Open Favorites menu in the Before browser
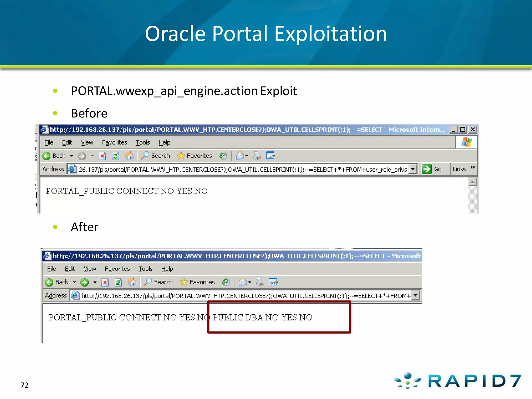Image resolution: width=532 pixels, height=399 pixels. (x=115, y=142)
